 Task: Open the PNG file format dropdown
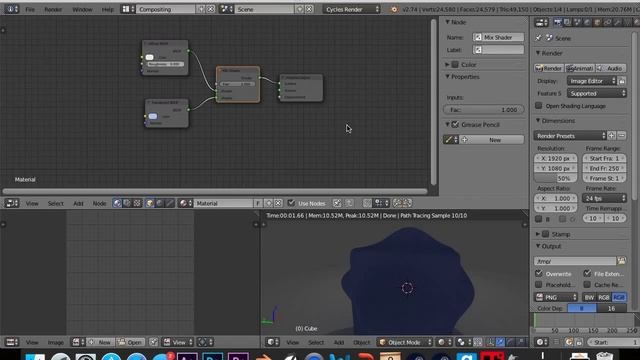(556, 297)
